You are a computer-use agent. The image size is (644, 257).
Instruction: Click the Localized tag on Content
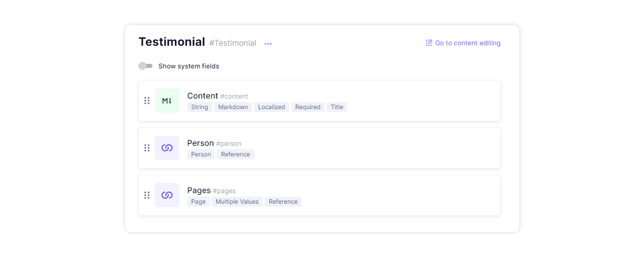[272, 107]
